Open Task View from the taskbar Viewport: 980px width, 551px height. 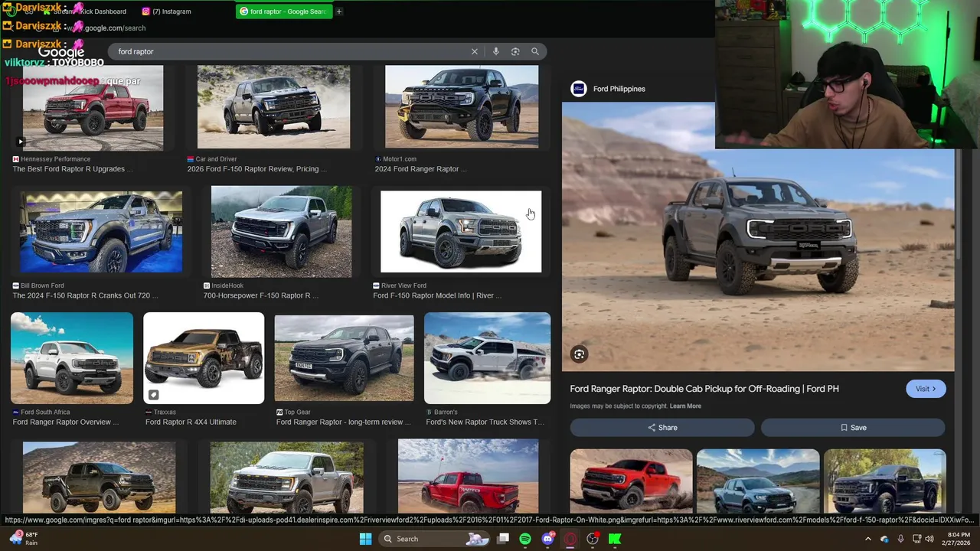(x=503, y=539)
